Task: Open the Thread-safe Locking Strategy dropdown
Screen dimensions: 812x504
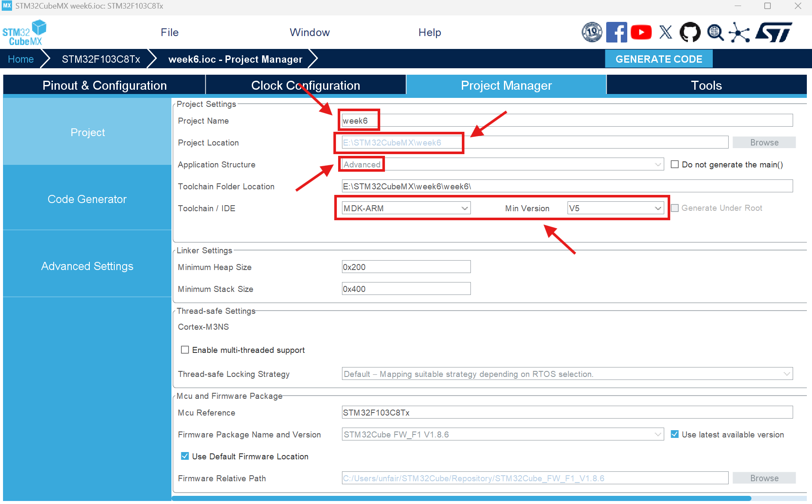Action: [x=567, y=374]
